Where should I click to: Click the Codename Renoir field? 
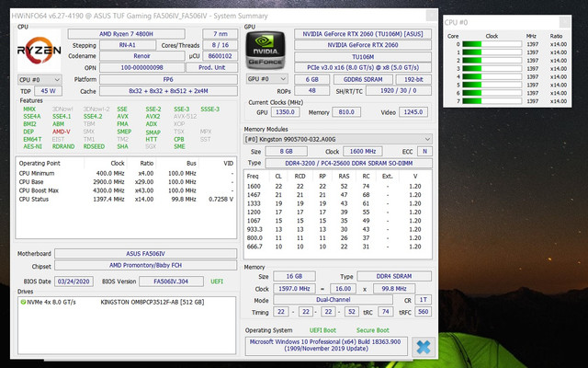click(x=142, y=56)
